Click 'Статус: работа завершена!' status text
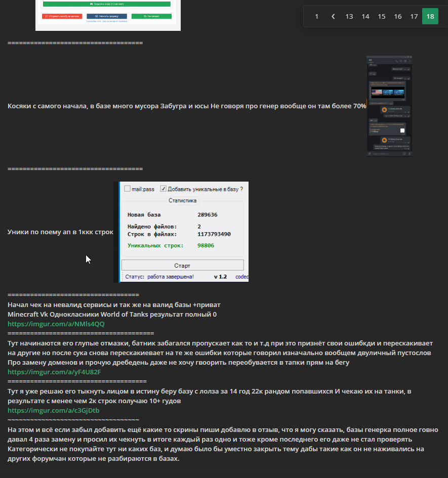Viewport: 448px width, 478px height. (x=159, y=277)
